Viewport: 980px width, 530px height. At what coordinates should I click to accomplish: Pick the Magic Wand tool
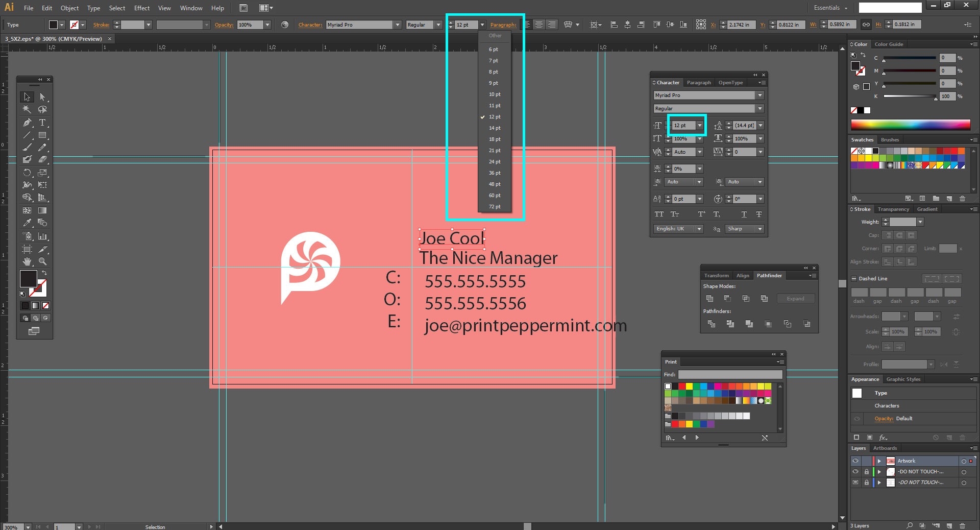[x=27, y=109]
